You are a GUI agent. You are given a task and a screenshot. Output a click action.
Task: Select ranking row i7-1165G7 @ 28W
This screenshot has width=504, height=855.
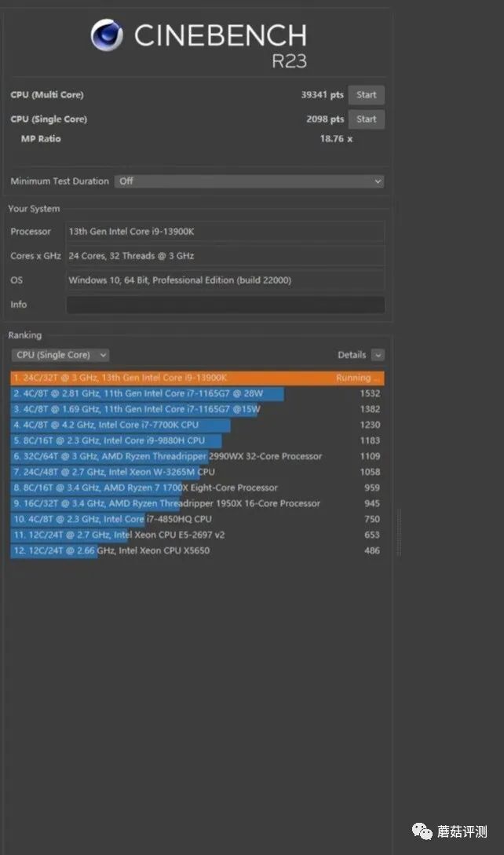[198, 393]
